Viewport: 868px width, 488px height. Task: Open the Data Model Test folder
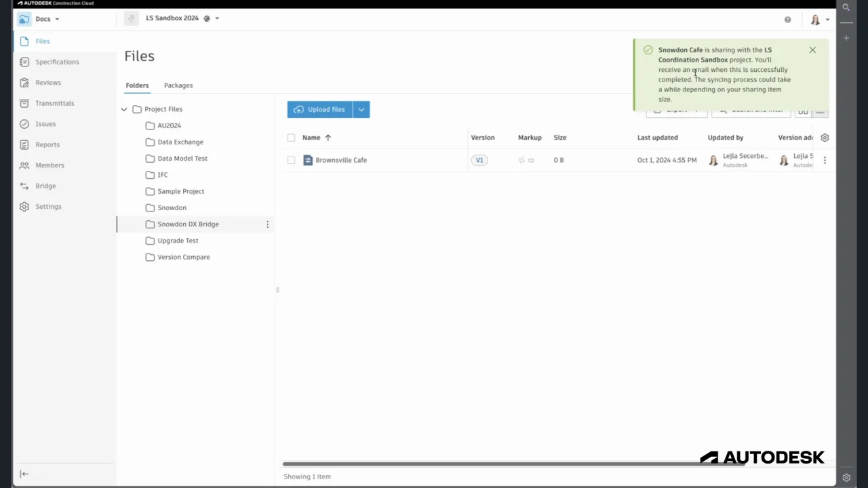pyautogui.click(x=182, y=159)
